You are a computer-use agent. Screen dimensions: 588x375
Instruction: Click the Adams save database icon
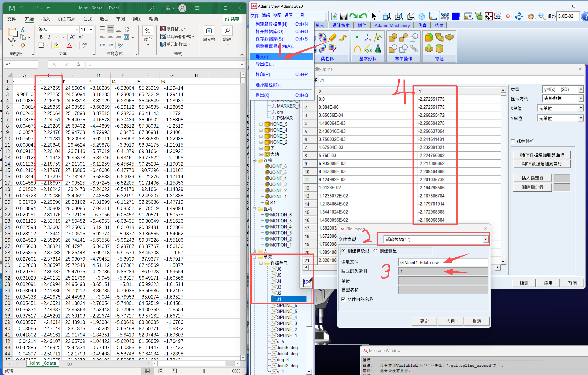tap(343, 16)
